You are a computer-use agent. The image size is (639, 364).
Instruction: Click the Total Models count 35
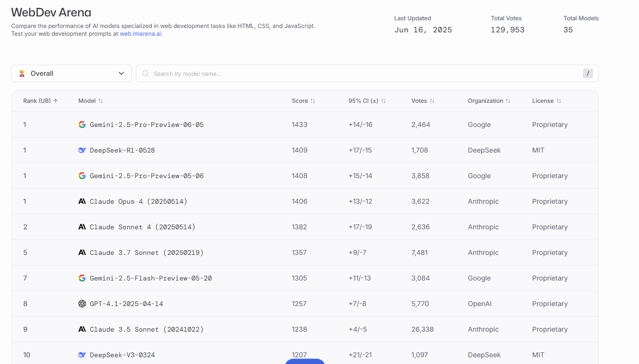coord(568,30)
